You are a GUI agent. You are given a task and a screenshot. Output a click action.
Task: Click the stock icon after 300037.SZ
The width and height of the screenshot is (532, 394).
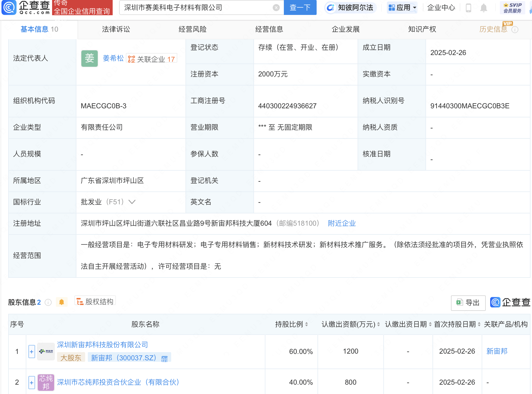tap(164, 359)
